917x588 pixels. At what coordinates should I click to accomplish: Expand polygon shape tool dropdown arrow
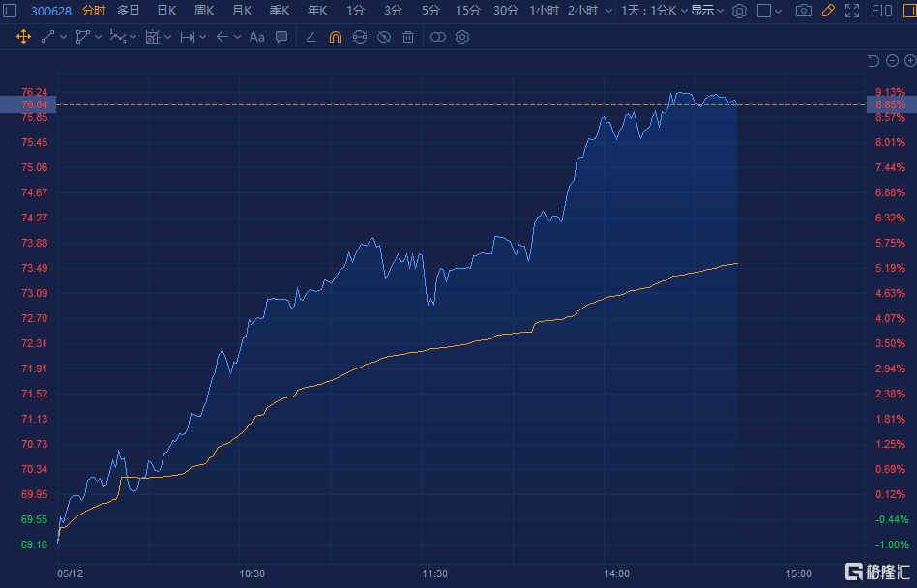click(x=99, y=38)
